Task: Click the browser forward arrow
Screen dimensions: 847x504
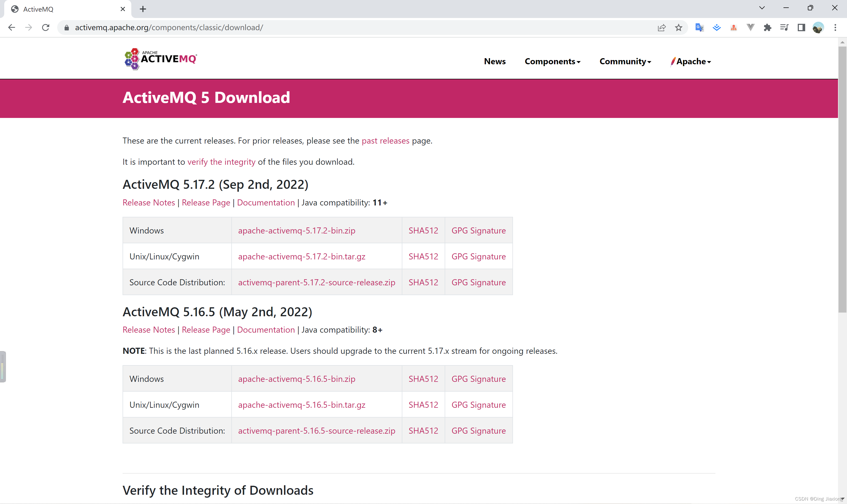Action: [x=29, y=28]
